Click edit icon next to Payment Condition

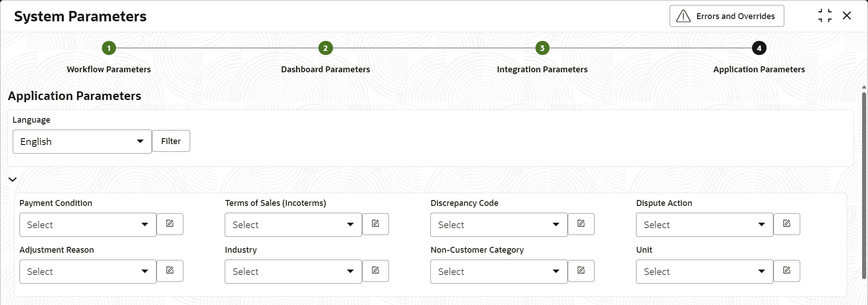point(170,224)
